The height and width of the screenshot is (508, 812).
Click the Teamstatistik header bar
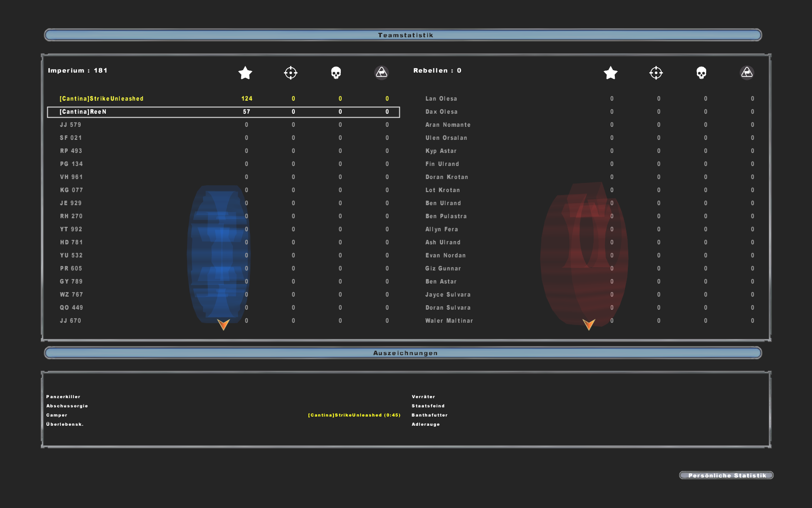coord(403,35)
